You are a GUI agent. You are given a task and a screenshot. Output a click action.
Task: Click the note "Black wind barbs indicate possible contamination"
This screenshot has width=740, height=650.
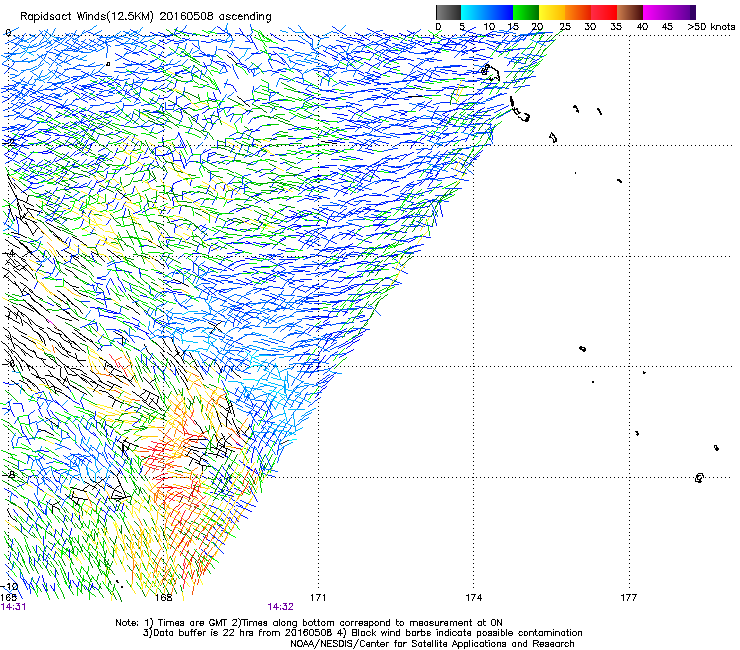point(467,633)
